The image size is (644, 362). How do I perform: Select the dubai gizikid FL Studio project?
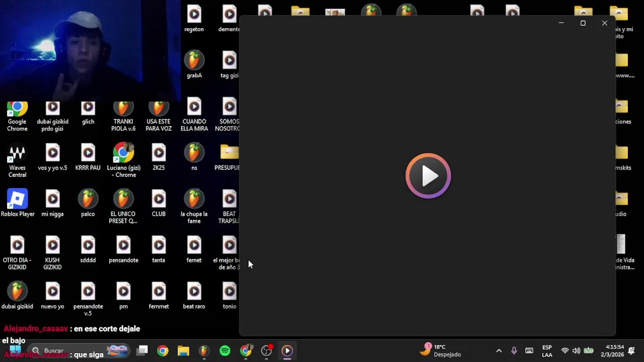[17, 296]
